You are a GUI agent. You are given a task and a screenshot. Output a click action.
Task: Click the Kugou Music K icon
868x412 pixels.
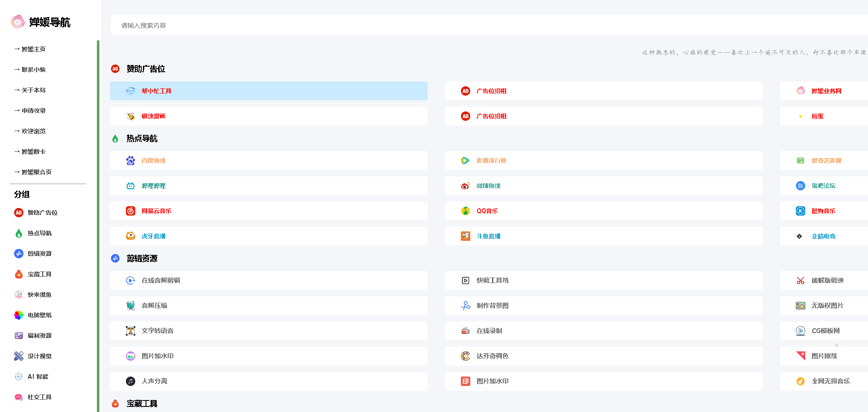tap(801, 211)
